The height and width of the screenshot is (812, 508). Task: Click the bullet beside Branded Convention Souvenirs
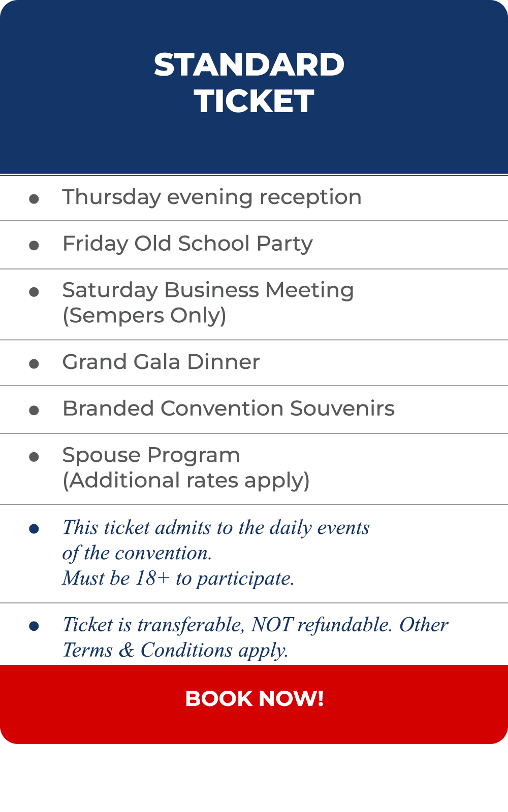tap(34, 410)
